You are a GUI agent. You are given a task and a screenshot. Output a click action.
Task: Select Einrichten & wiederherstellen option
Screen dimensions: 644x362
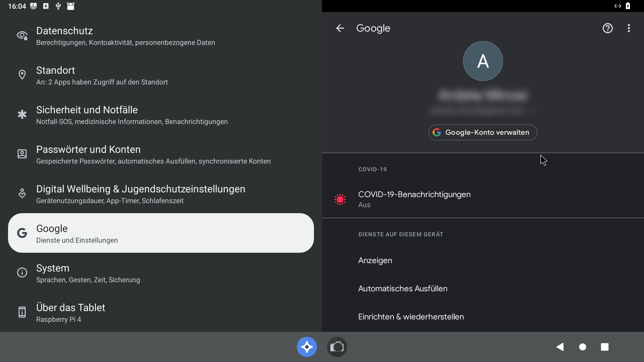tap(411, 316)
